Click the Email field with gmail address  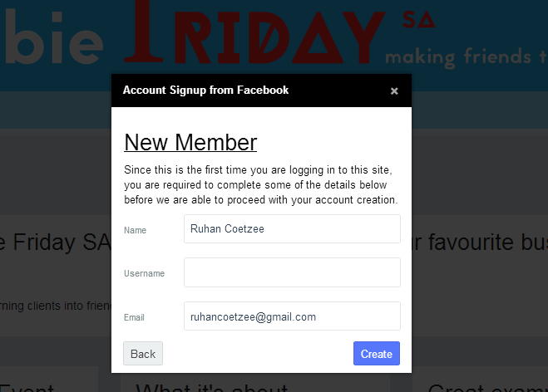[292, 316]
